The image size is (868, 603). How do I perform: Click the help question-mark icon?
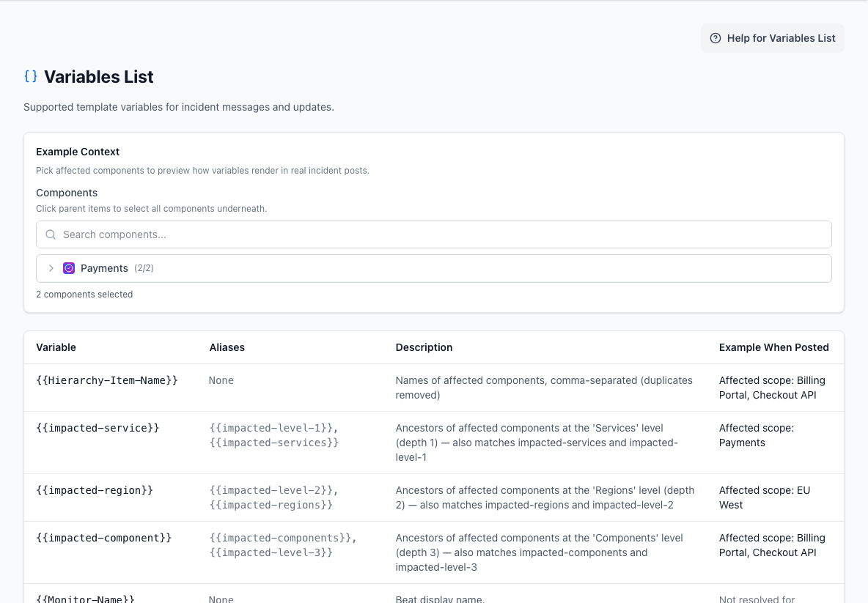click(716, 38)
